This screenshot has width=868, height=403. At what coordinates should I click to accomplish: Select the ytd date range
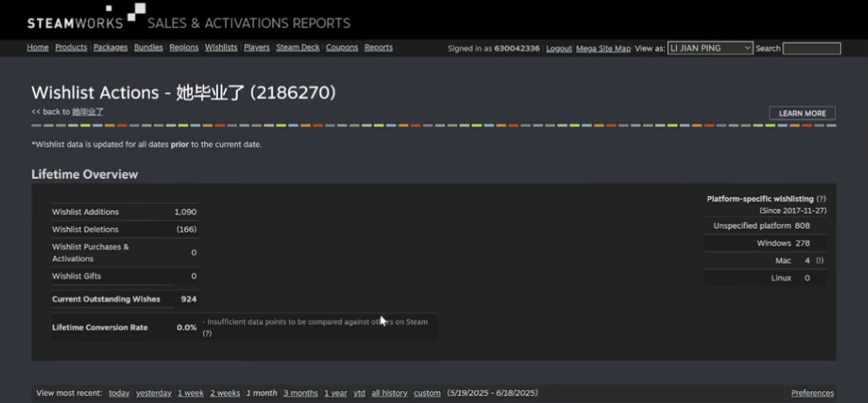(x=359, y=393)
